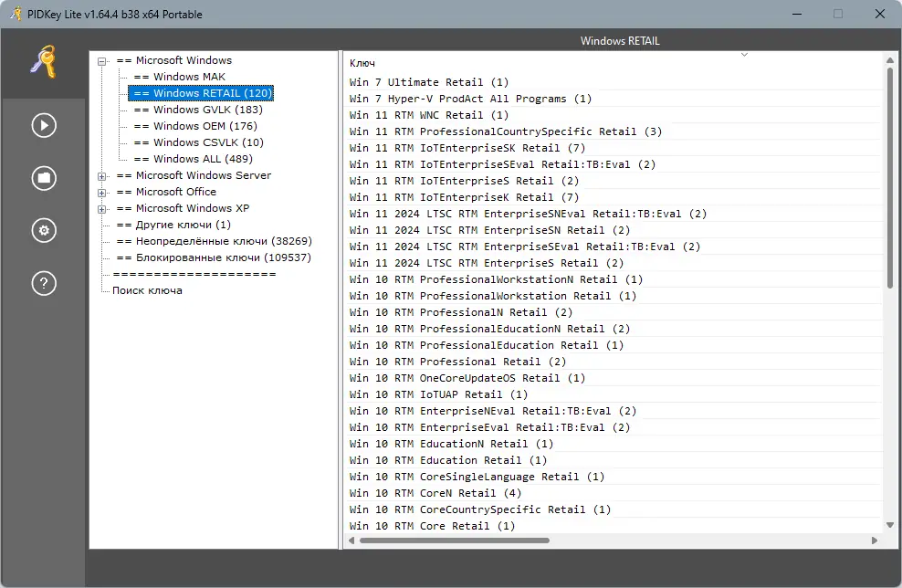Click the vertical scrollbar thumb

[890, 178]
